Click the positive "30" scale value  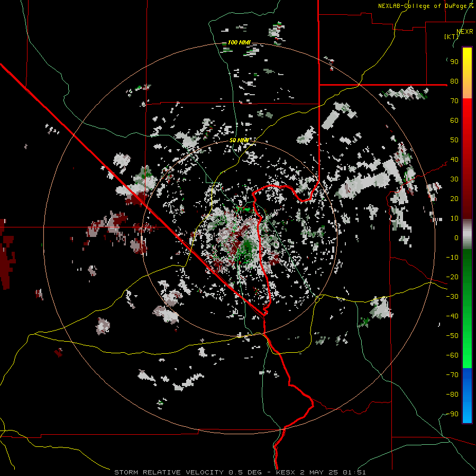pos(454,179)
